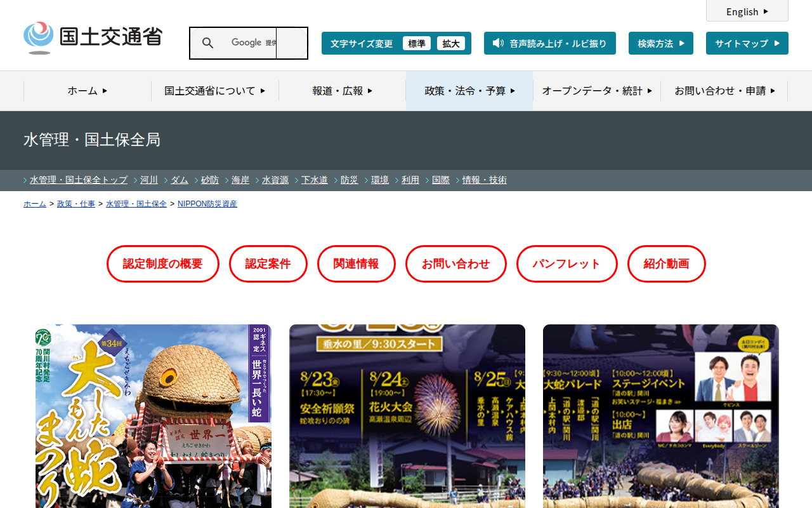Set text size to 標準

tap(417, 43)
